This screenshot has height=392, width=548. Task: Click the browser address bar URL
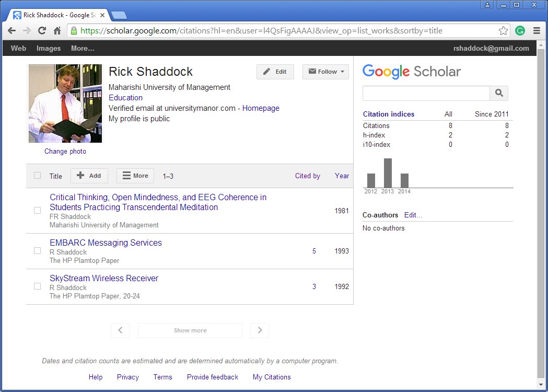pyautogui.click(x=261, y=31)
